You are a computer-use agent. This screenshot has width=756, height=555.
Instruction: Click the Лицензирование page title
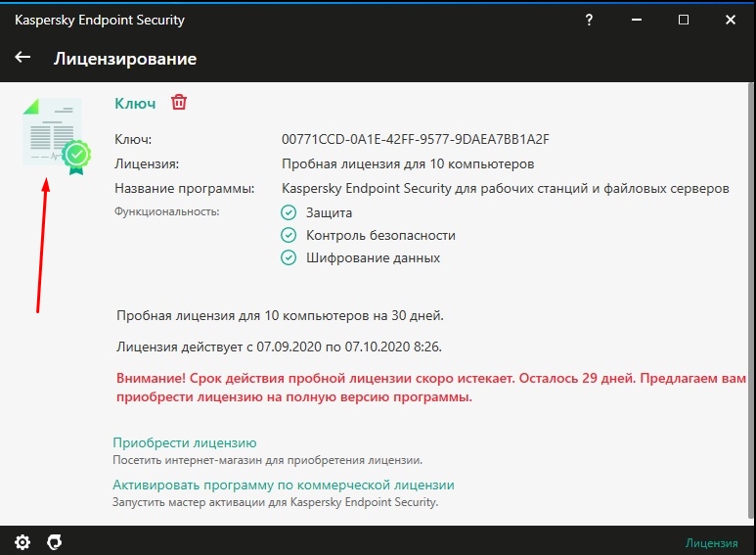tap(125, 59)
